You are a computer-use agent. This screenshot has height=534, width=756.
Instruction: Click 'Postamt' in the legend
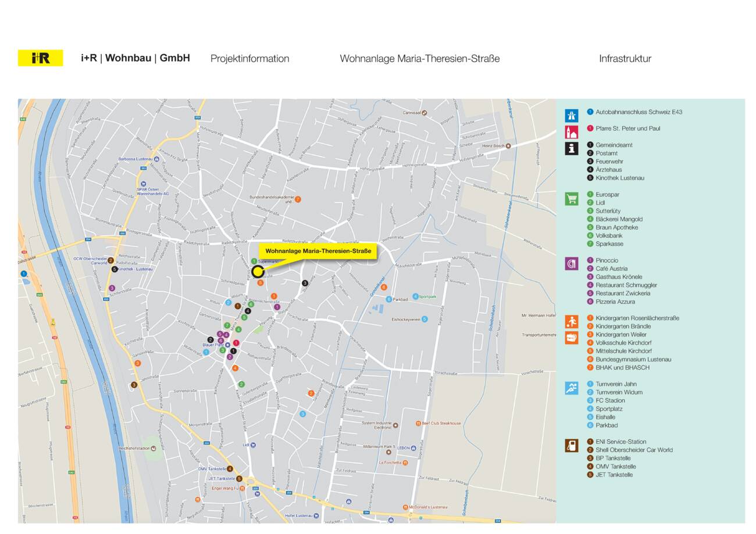tap(607, 153)
